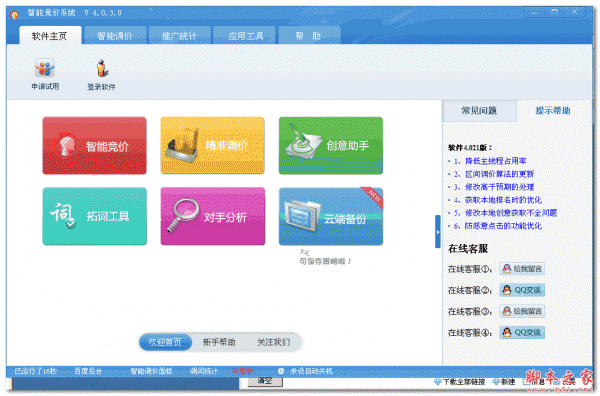Open the yellow 精准调价 tile

tap(212, 145)
